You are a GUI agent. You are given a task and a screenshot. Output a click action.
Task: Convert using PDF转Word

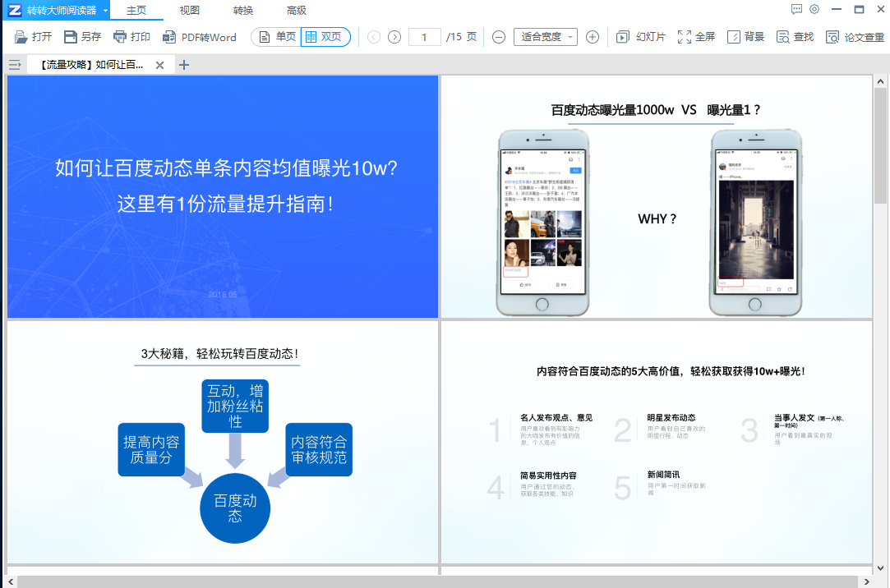(x=199, y=37)
